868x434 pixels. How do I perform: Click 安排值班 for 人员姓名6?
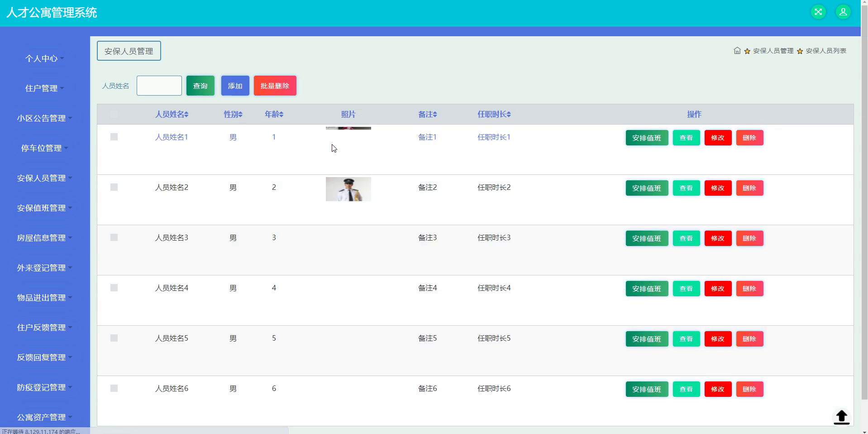(647, 389)
